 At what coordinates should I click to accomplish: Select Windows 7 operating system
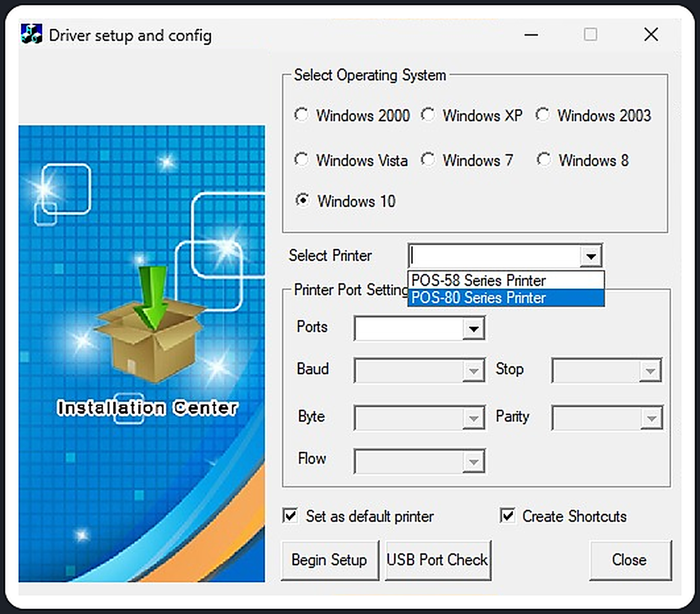(428, 160)
